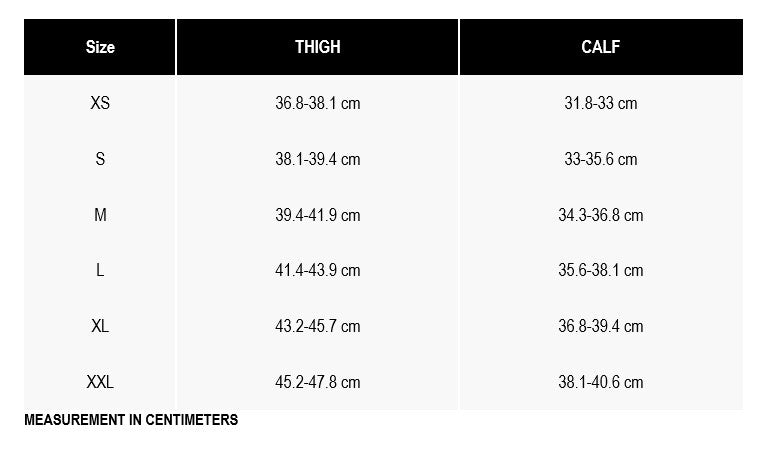Click the Size column header
The height and width of the screenshot is (469, 759).
click(x=100, y=47)
